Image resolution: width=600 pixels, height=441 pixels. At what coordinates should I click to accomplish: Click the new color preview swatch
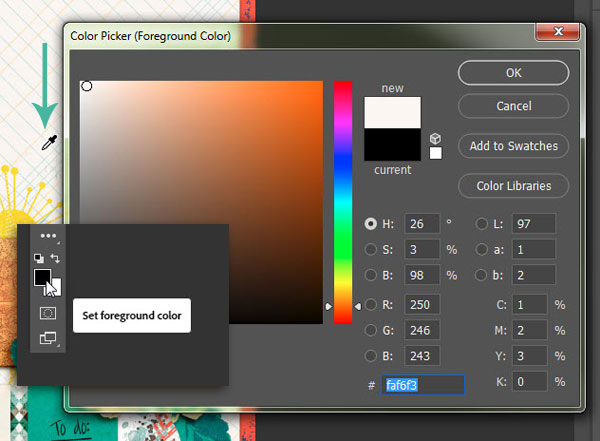tap(392, 113)
